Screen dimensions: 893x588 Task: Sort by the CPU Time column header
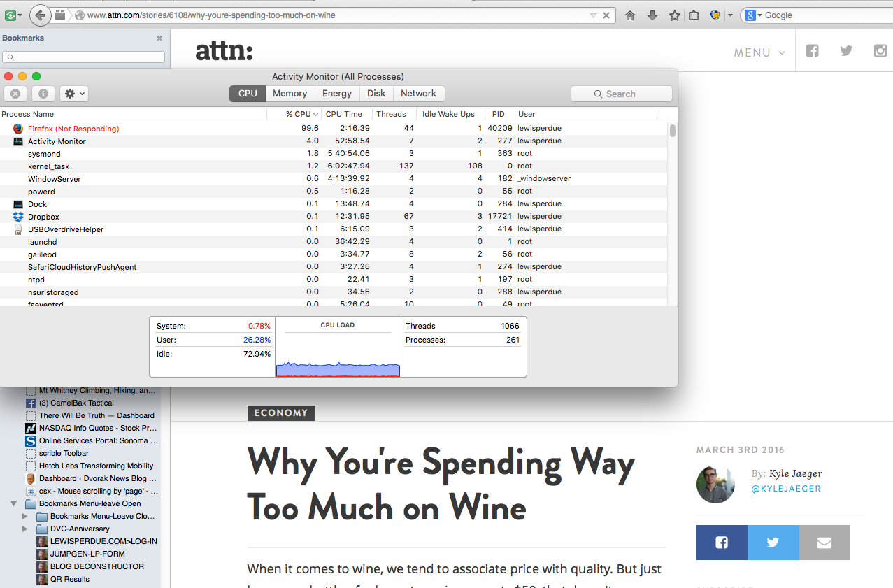click(346, 114)
